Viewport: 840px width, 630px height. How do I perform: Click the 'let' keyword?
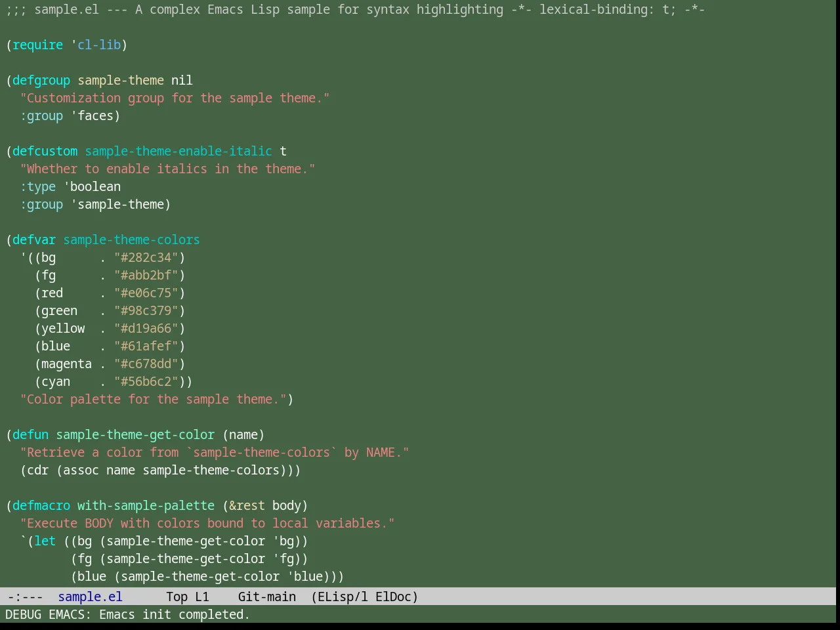[45, 541]
